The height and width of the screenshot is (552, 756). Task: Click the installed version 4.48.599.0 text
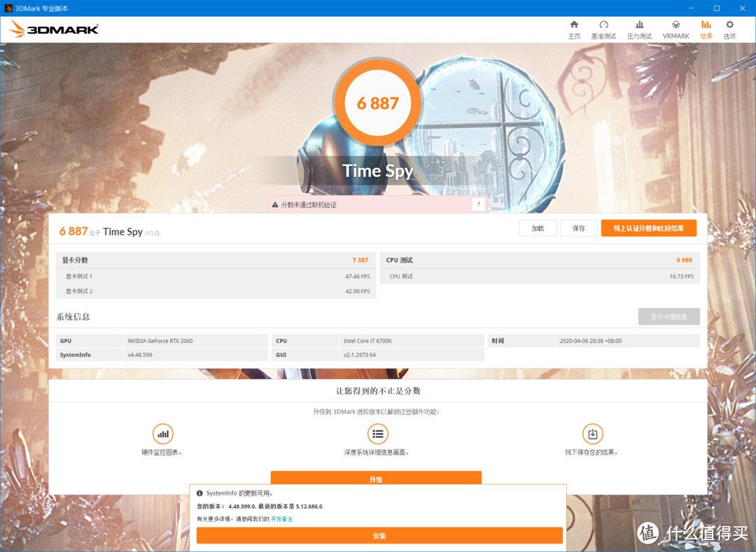pos(242,507)
